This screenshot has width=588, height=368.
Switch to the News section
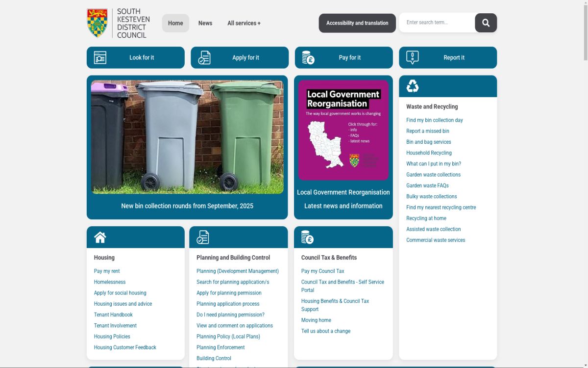click(x=205, y=23)
